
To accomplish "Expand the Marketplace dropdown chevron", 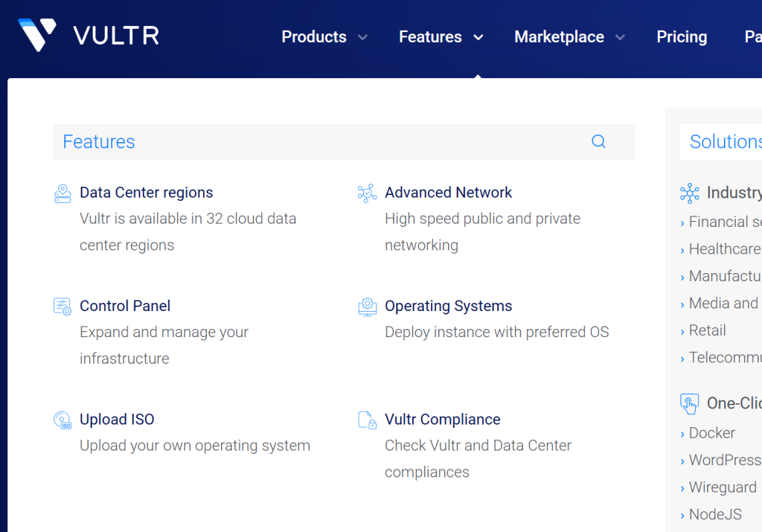I will [620, 37].
